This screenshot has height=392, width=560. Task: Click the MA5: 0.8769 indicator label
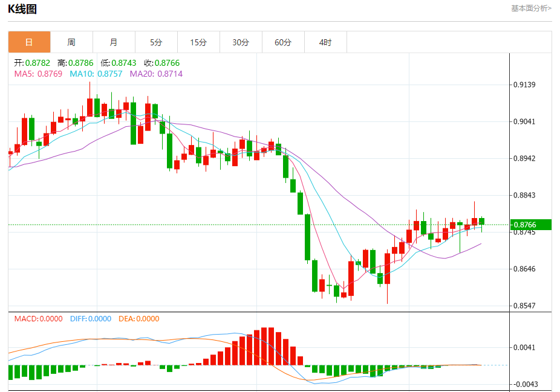pos(38,74)
